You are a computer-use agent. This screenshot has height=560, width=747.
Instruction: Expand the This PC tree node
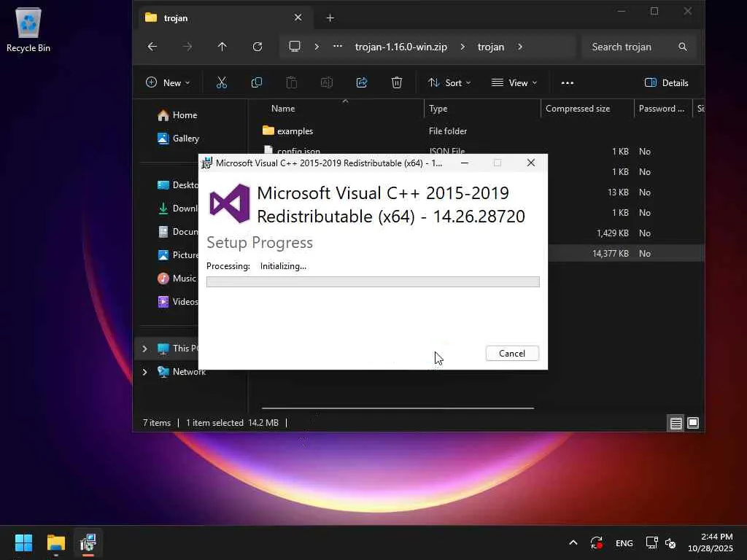(145, 349)
